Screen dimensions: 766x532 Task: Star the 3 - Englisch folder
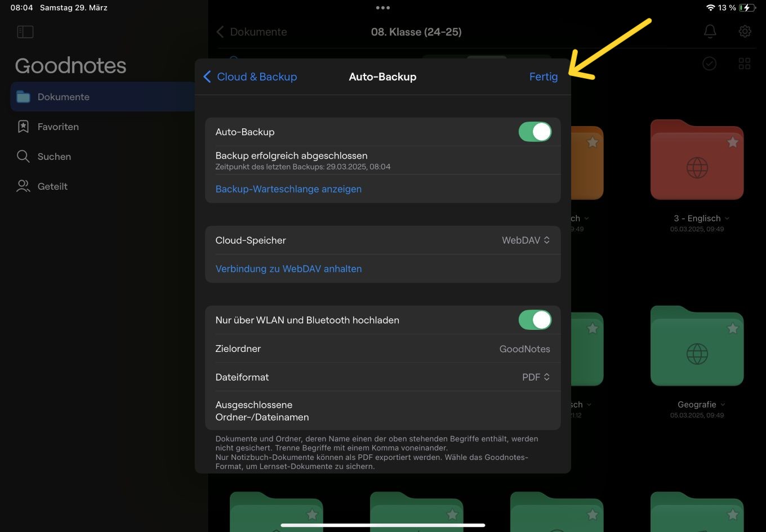click(732, 142)
